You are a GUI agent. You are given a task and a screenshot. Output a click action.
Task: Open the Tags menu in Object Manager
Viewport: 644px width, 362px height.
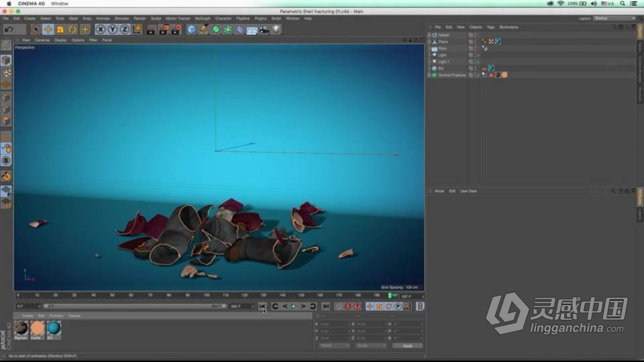point(491,27)
